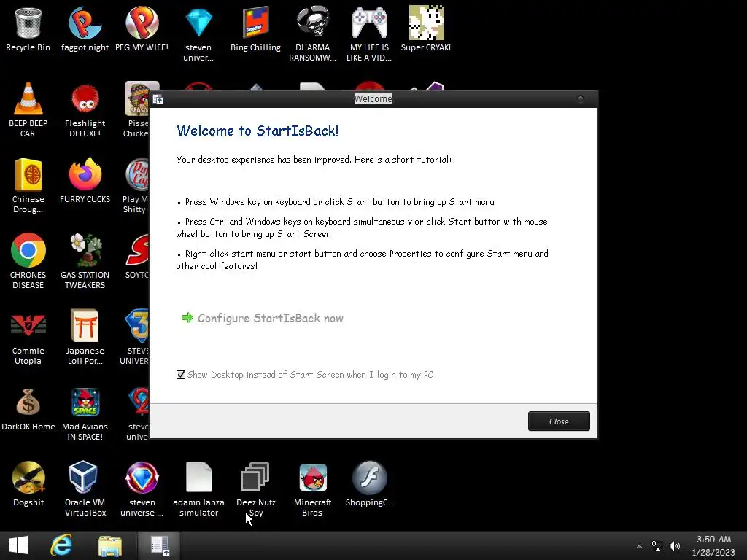Click the round button on Welcome title bar
The image size is (747, 560).
coord(580,99)
